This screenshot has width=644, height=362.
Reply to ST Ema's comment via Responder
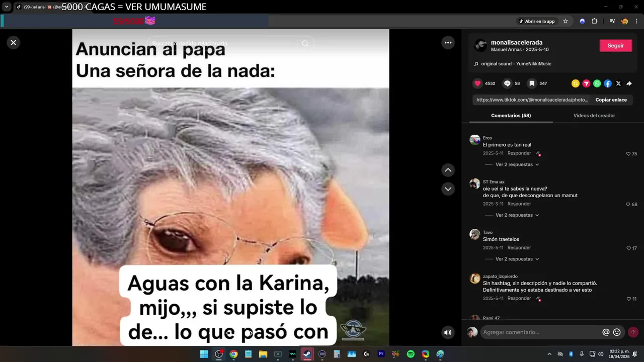click(x=519, y=204)
